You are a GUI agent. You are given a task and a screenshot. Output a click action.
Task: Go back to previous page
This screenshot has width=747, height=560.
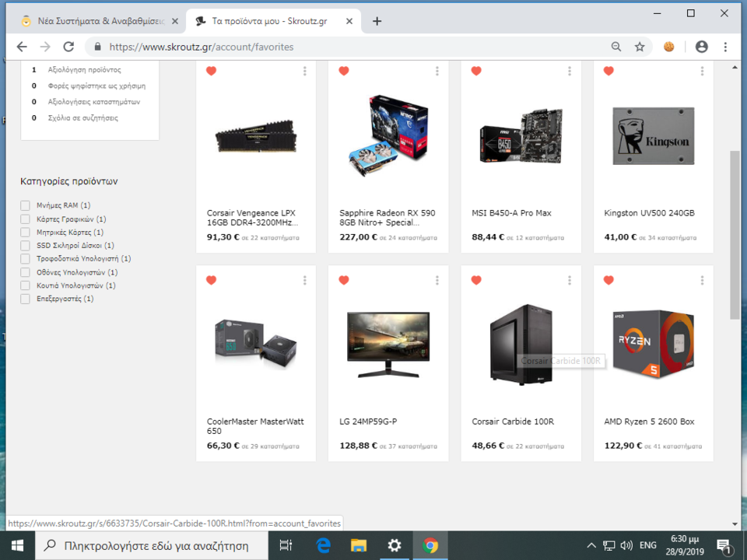22,47
